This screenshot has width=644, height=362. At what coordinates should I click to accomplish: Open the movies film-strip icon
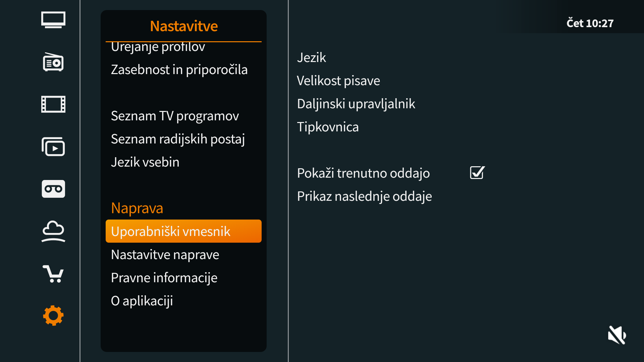(53, 104)
